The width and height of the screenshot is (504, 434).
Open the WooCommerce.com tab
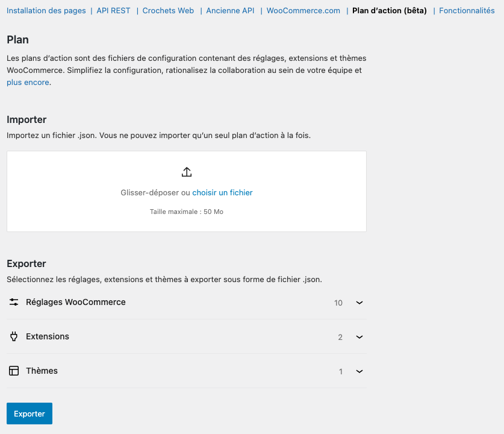pos(303,11)
